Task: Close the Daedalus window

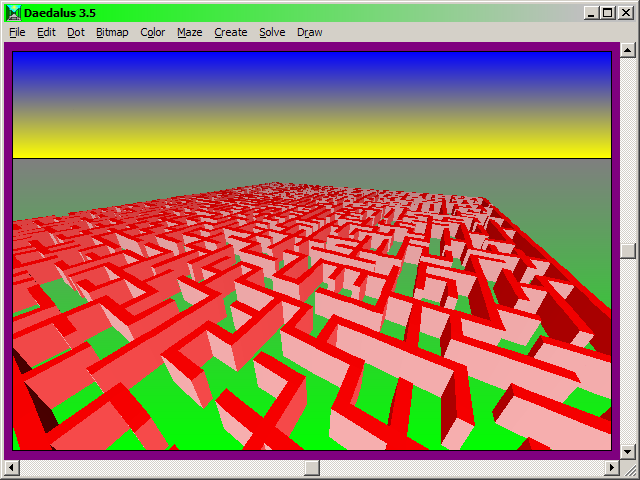Action: 626,13
